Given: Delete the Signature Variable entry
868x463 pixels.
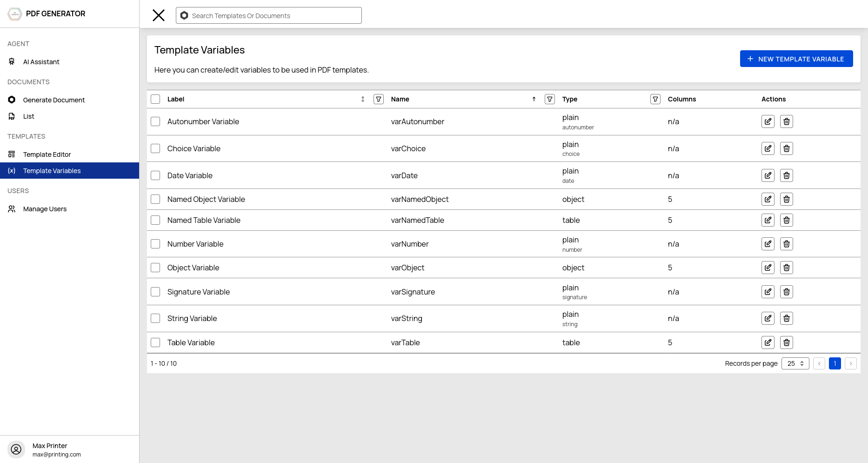Looking at the screenshot, I should (787, 292).
